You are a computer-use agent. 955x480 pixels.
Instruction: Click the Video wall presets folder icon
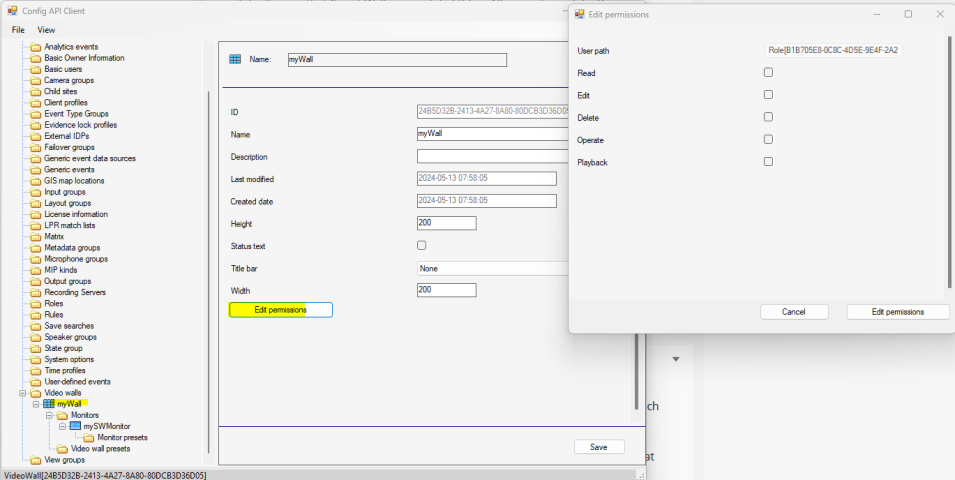pyautogui.click(x=62, y=448)
